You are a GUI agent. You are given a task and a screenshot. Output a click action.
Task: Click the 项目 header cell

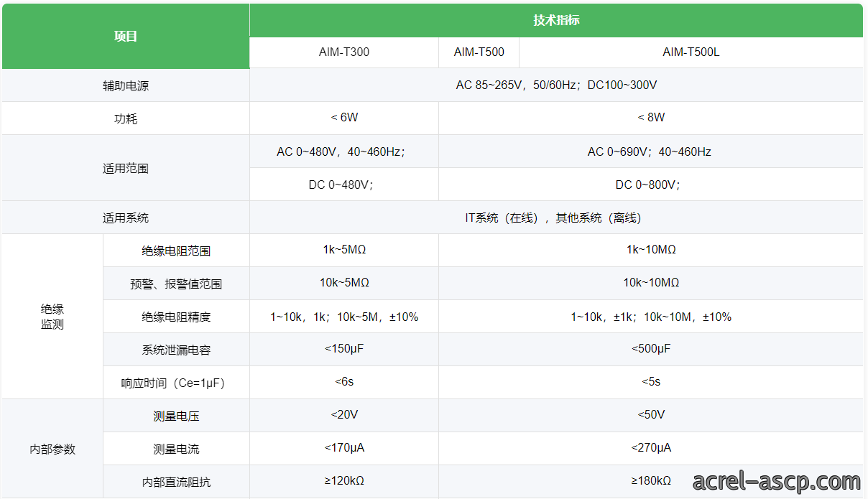(x=126, y=36)
